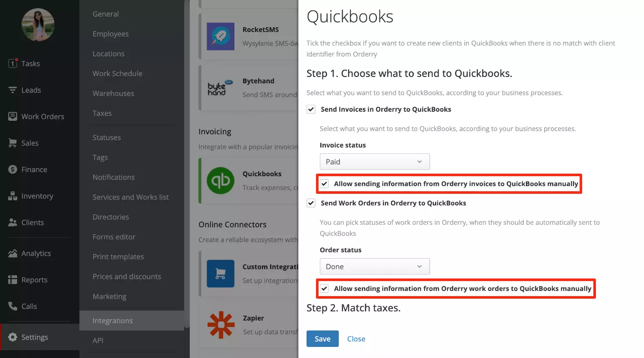The height and width of the screenshot is (358, 644).
Task: Click the Quickbooks green logo
Action: click(221, 181)
